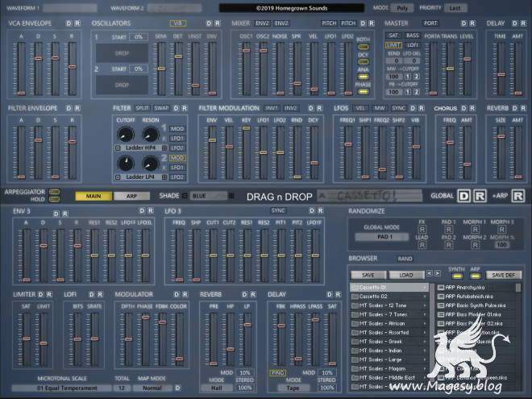This screenshot has width=532, height=399.
Task: Click the MORPH 2 randomize R icon
Action: 475,244
